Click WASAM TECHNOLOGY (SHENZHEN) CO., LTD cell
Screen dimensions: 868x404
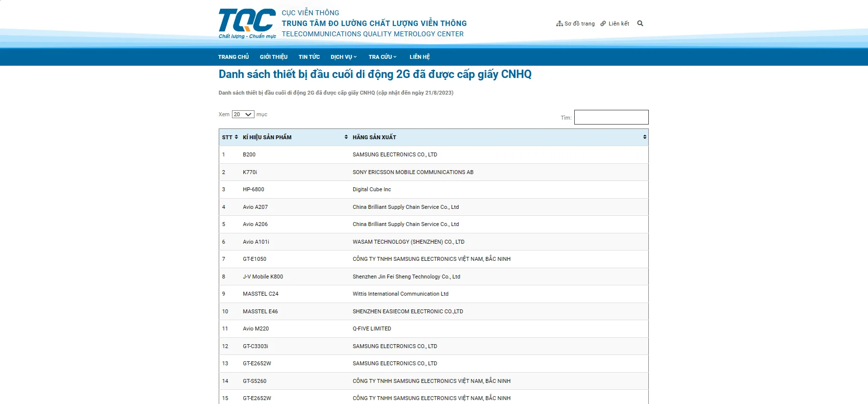pos(408,242)
